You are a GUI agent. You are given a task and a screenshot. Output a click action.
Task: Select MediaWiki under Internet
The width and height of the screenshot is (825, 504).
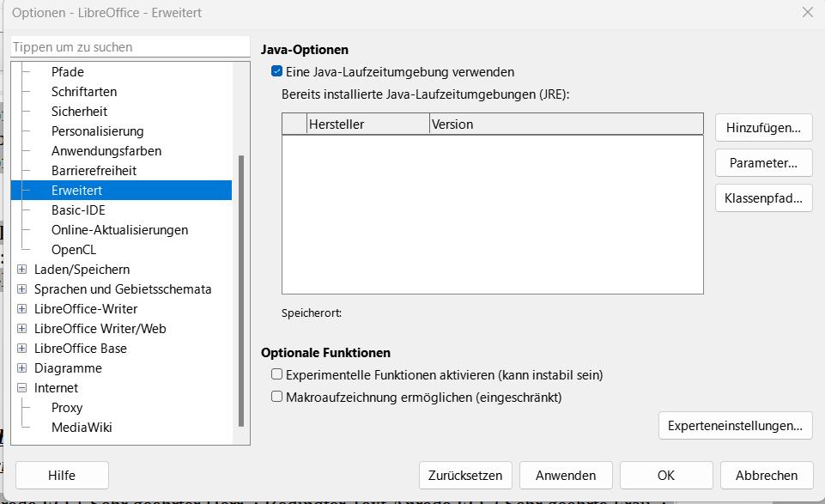(x=82, y=428)
